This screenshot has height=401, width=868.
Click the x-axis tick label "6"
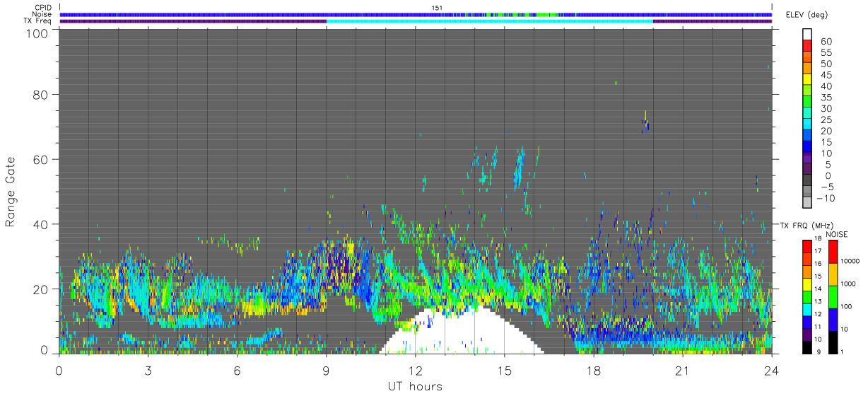[237, 370]
